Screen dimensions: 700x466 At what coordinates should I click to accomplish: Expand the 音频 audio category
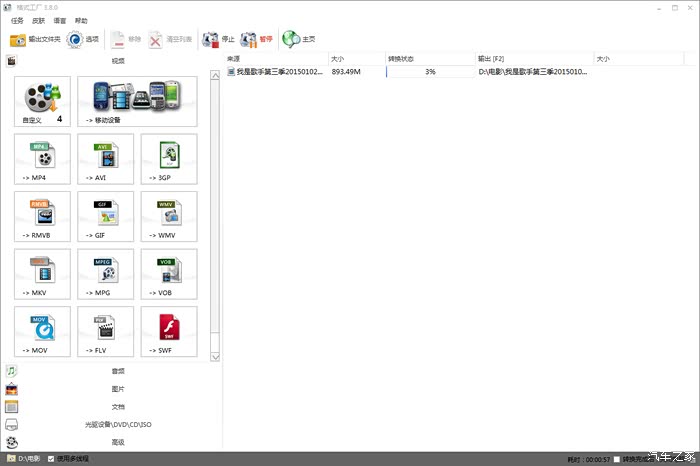(x=117, y=371)
